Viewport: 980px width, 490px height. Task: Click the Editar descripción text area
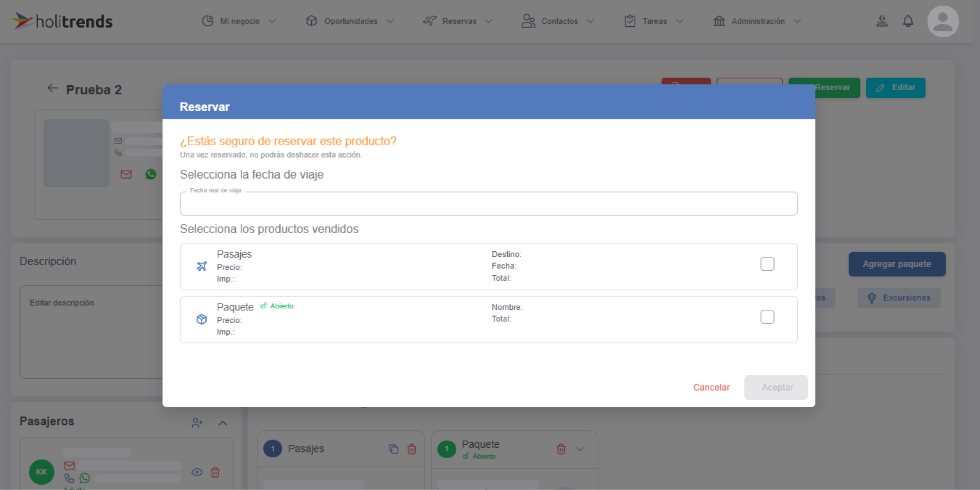click(92, 332)
